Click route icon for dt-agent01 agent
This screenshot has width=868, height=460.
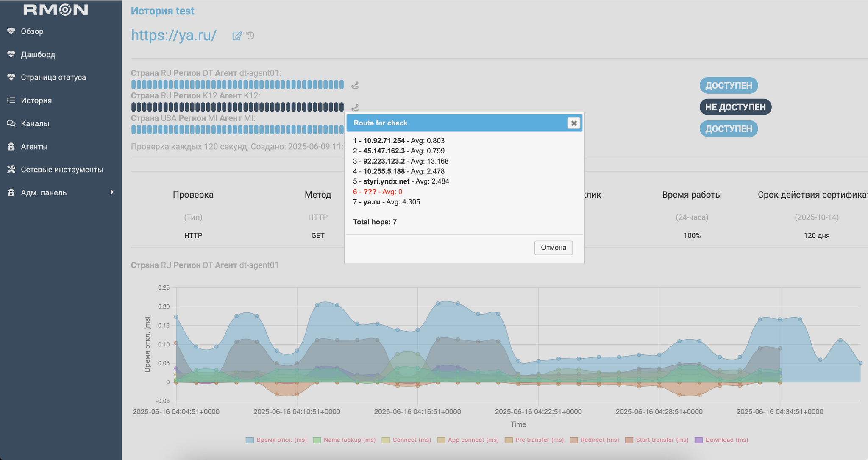pyautogui.click(x=355, y=85)
